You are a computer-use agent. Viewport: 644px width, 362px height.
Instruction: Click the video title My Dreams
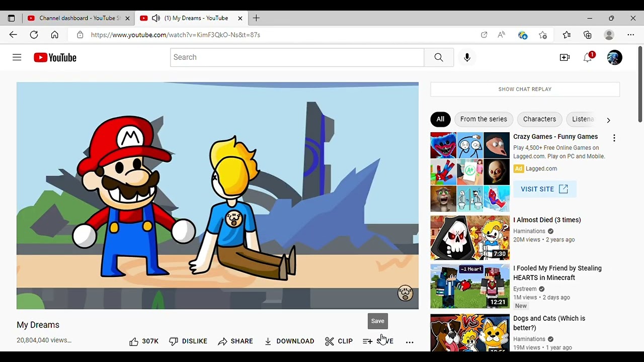[x=38, y=325]
